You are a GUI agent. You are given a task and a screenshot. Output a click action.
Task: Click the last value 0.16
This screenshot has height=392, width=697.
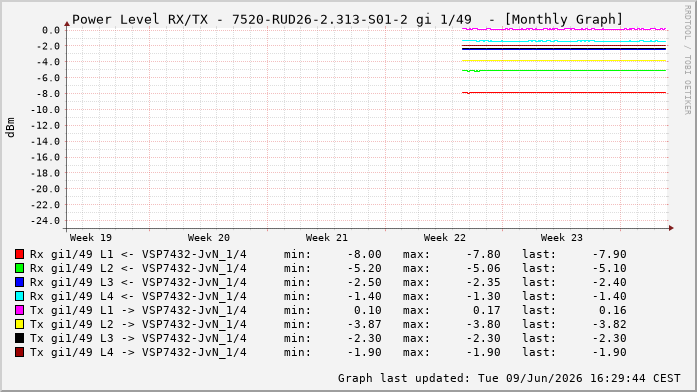[x=613, y=311]
